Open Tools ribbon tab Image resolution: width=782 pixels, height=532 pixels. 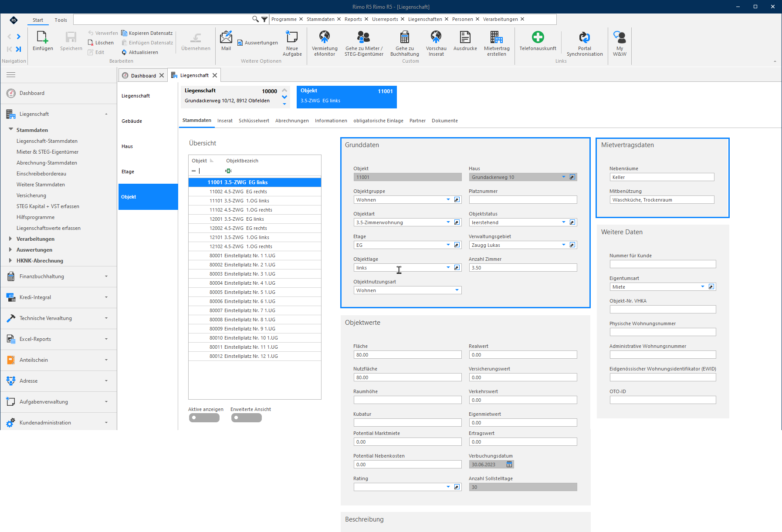(x=61, y=20)
